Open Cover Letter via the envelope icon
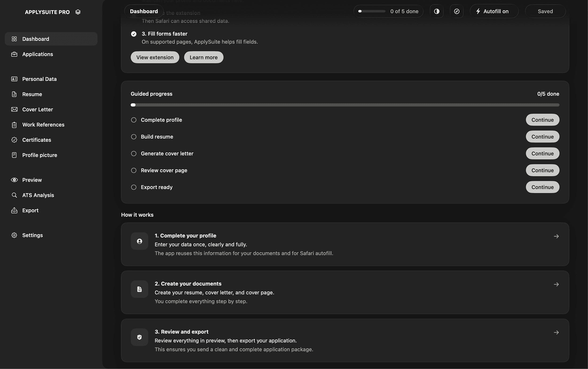The width and height of the screenshot is (588, 369). [14, 109]
